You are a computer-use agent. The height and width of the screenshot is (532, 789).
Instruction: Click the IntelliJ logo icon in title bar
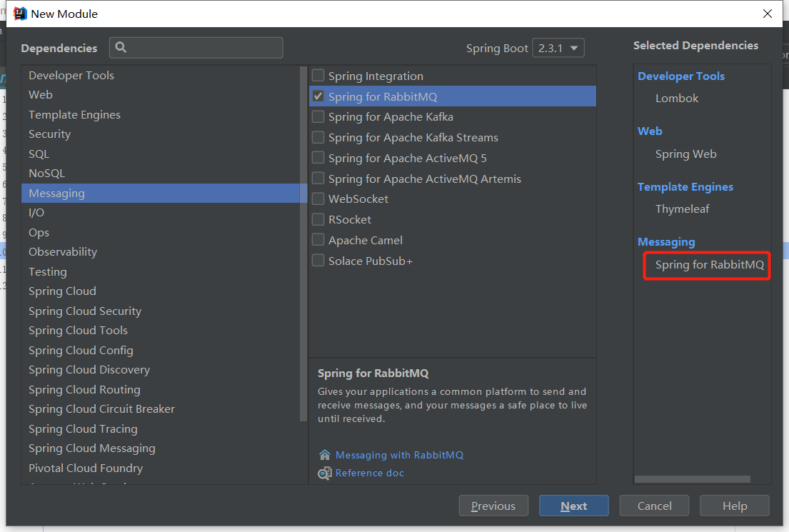tap(19, 14)
